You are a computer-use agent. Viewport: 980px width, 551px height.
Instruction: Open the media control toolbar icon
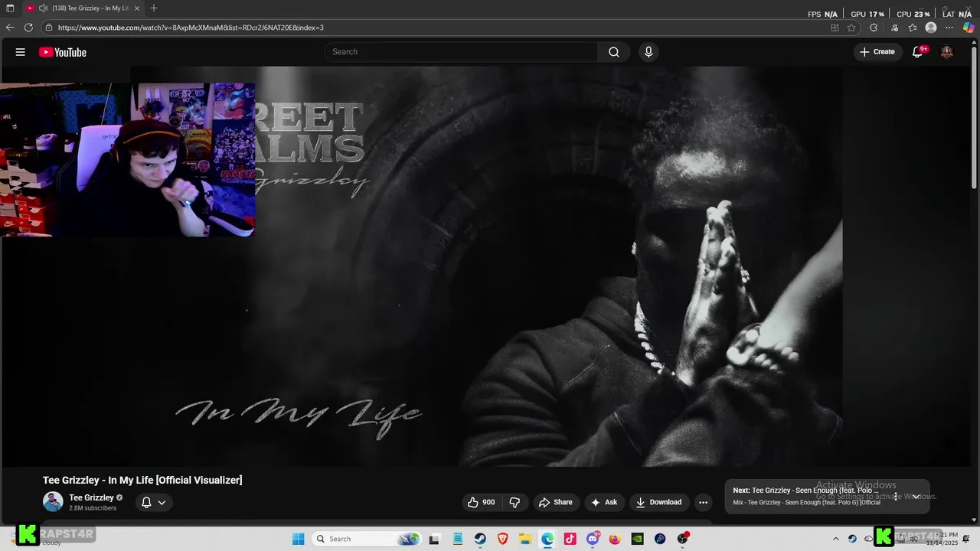point(894,28)
